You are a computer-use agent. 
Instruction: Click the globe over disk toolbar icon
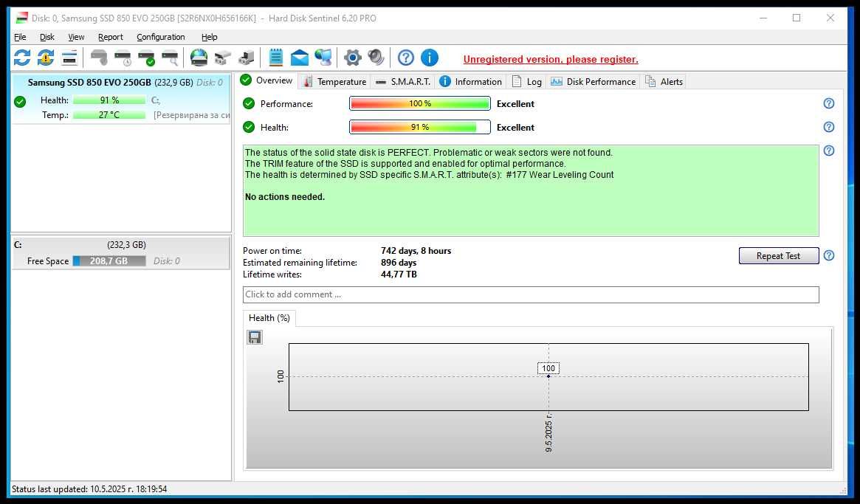199,57
